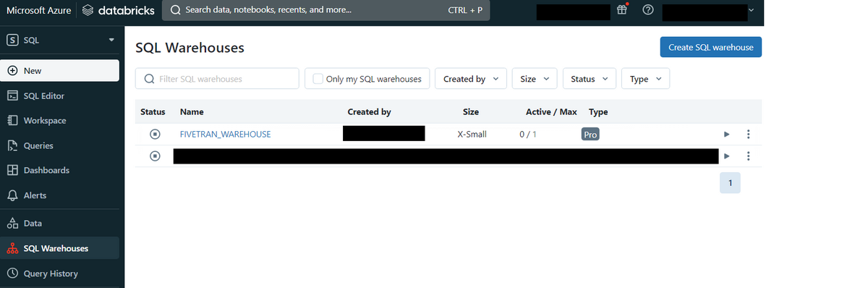
Task: Click the Pro type badge
Action: click(x=591, y=135)
